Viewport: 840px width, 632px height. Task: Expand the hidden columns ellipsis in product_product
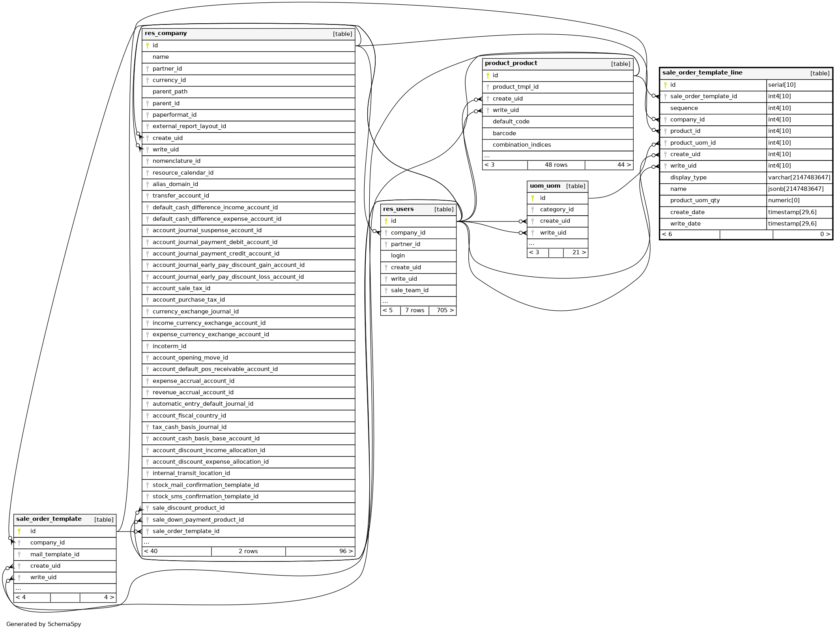click(x=487, y=156)
